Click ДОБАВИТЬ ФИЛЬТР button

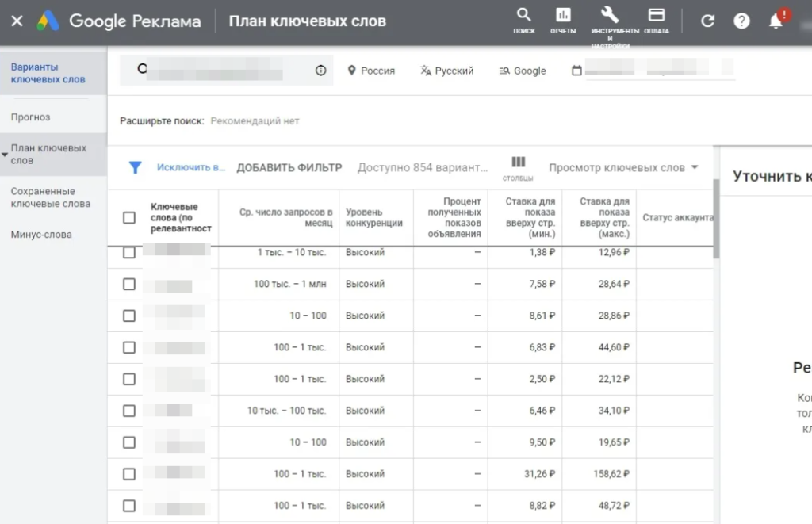pos(289,168)
